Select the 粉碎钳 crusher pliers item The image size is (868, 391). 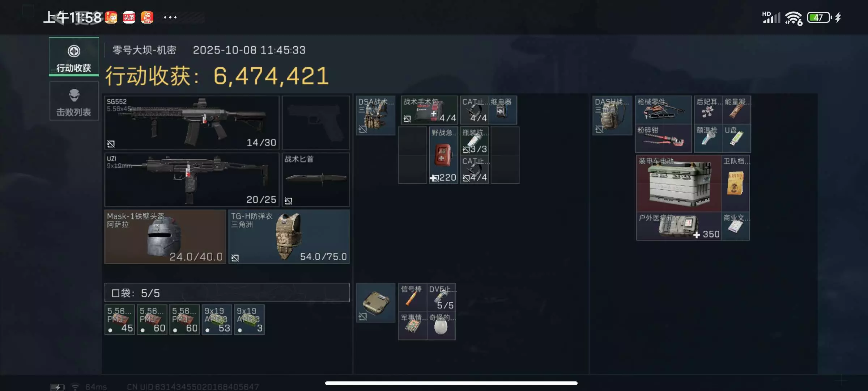pyautogui.click(x=663, y=138)
